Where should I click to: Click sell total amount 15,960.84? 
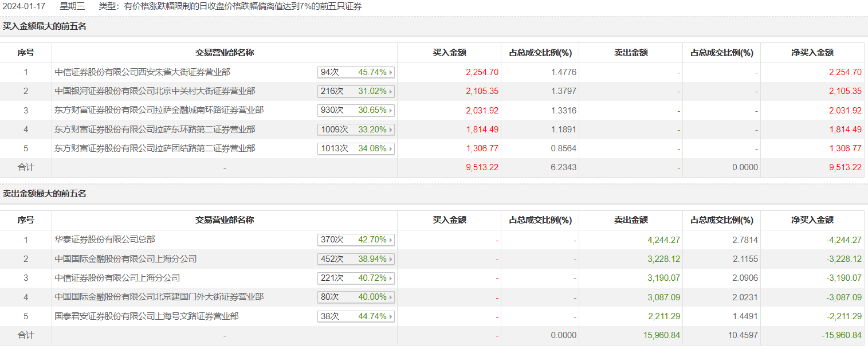pyautogui.click(x=661, y=335)
